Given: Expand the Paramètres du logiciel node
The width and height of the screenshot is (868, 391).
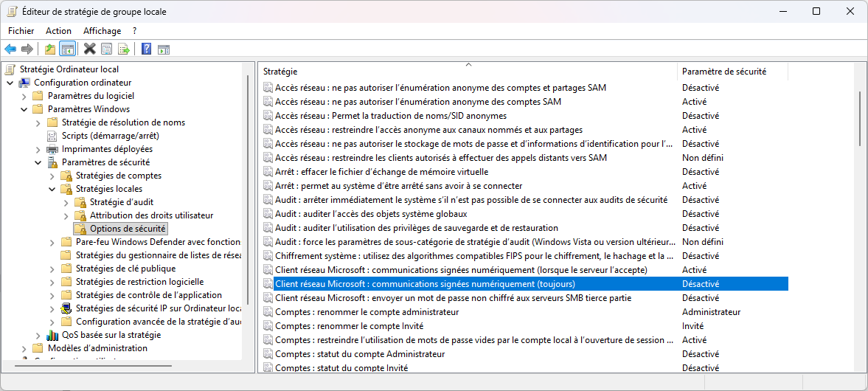Looking at the screenshot, I should pyautogui.click(x=24, y=96).
